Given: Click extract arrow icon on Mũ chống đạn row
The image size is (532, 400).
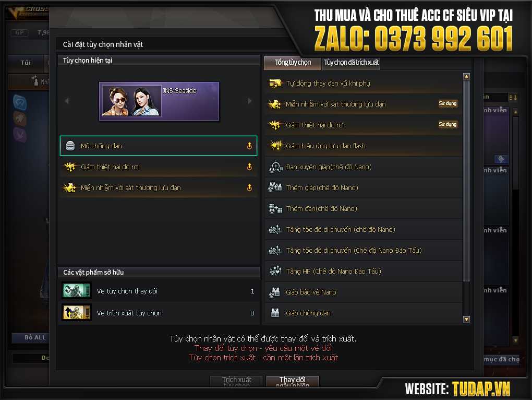Looking at the screenshot, I should (x=249, y=146).
